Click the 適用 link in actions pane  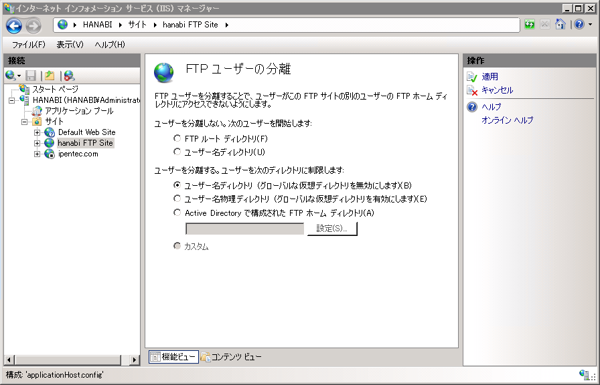490,77
